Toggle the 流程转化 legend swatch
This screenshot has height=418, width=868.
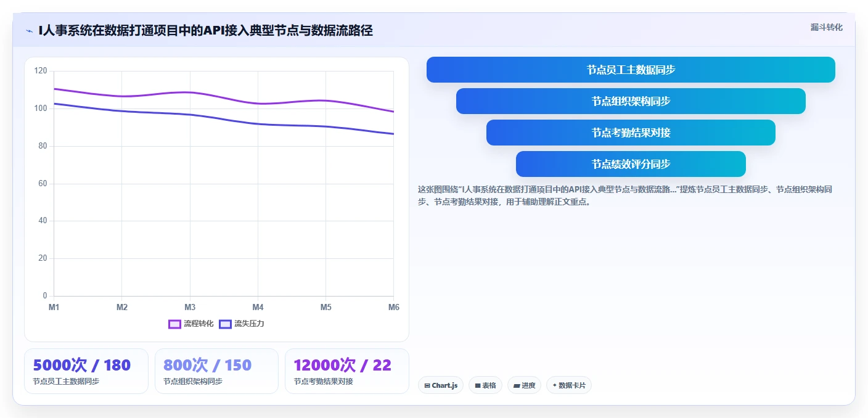tap(174, 324)
